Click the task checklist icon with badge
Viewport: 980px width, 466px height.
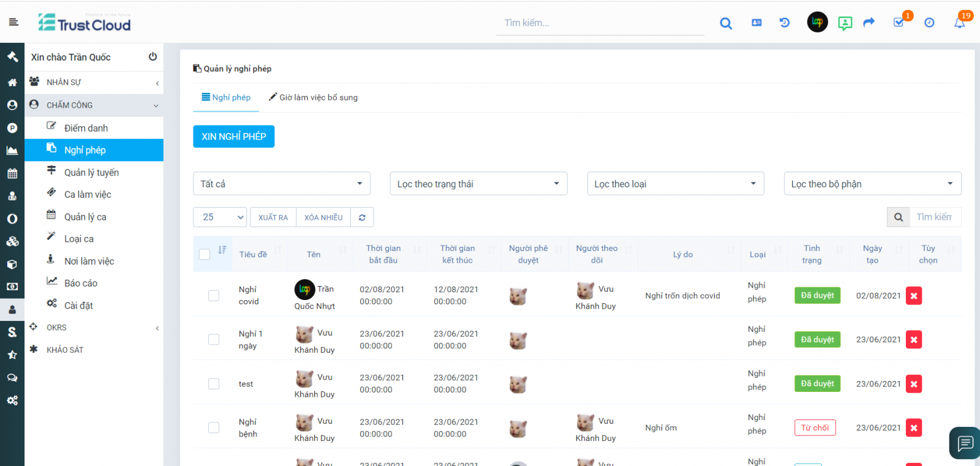point(899,23)
